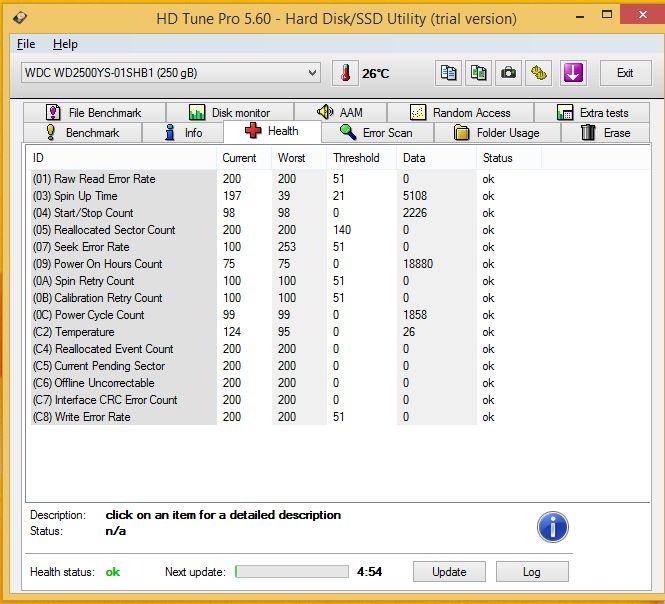Click the thermometer temperature icon
The height and width of the screenshot is (604, 665).
coord(345,73)
